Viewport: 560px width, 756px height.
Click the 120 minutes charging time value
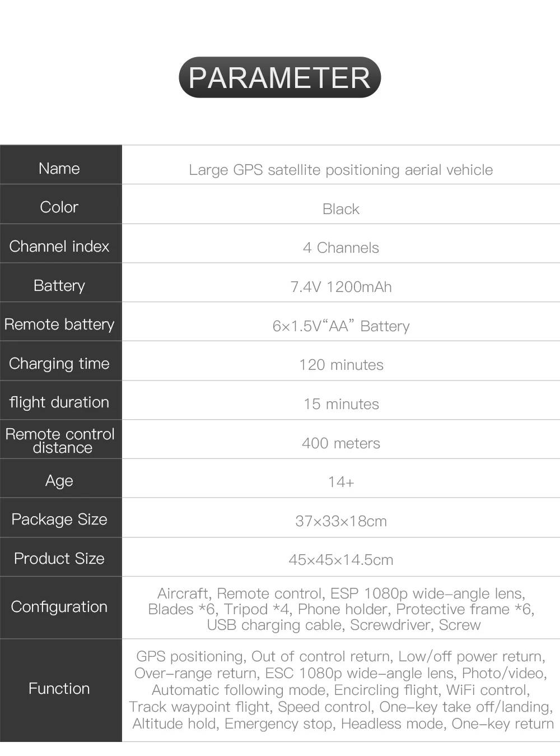point(341,365)
